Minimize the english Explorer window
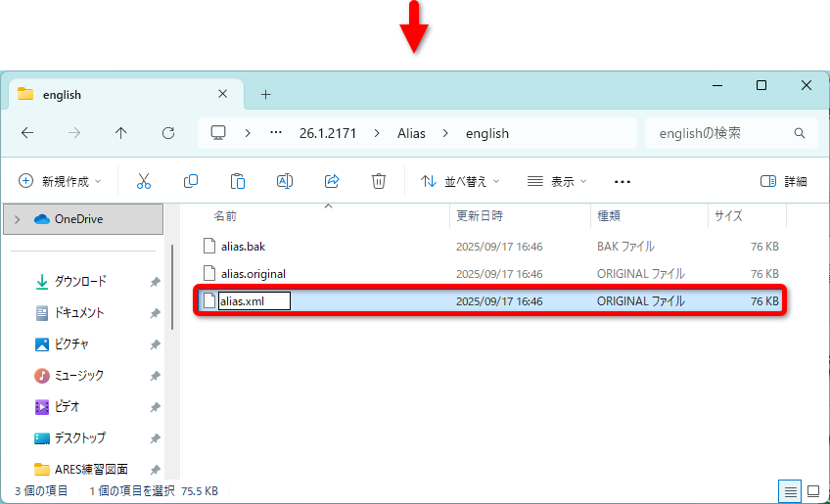 click(717, 85)
